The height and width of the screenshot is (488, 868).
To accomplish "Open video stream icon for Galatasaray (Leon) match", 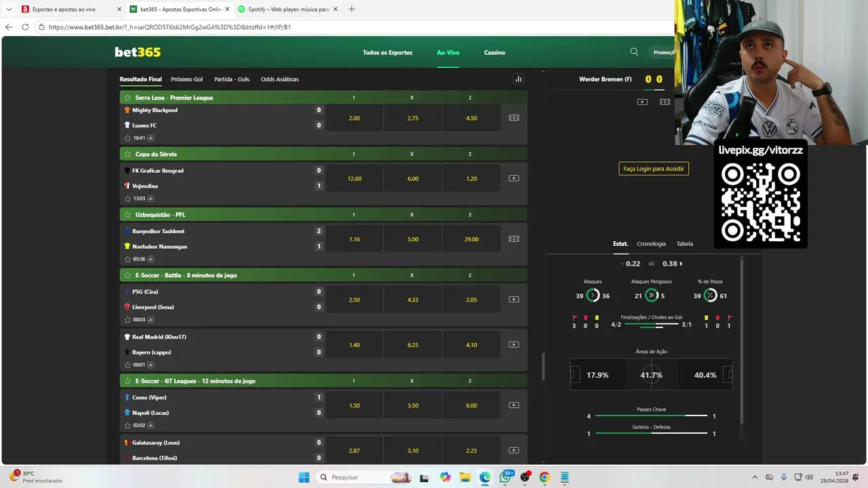I will click(x=514, y=450).
